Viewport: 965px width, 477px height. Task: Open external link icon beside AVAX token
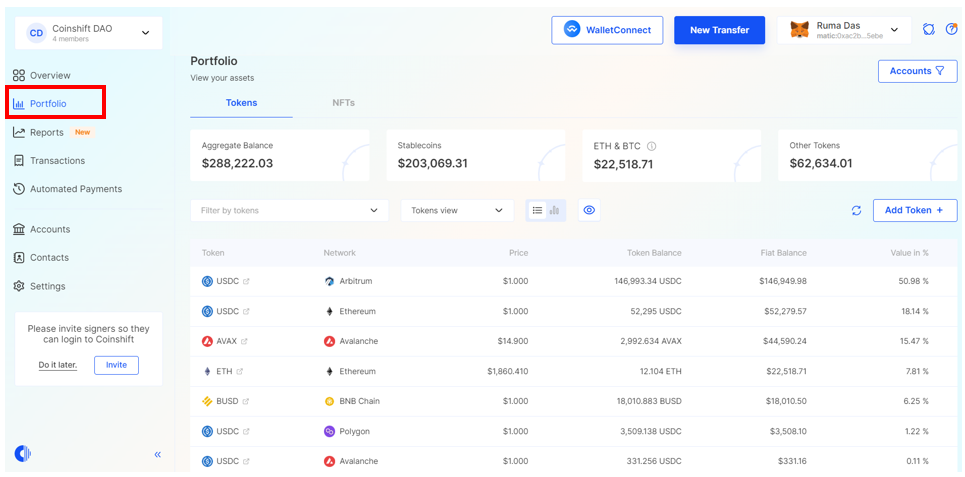click(x=245, y=341)
